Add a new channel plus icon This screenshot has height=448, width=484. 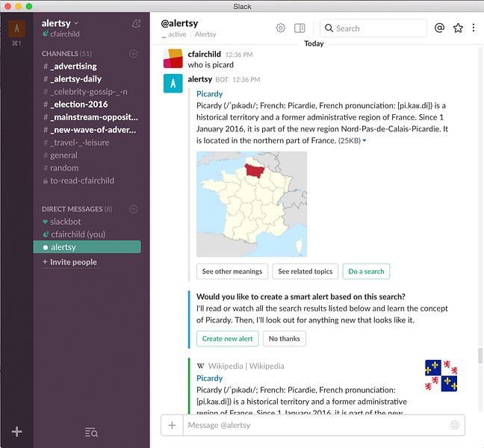[x=133, y=54]
